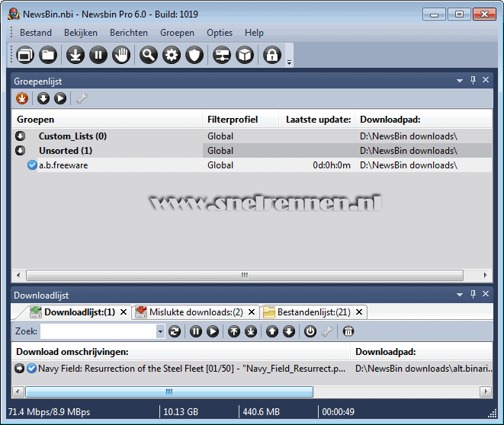Click the download arrow icon in main toolbar

tap(75, 55)
